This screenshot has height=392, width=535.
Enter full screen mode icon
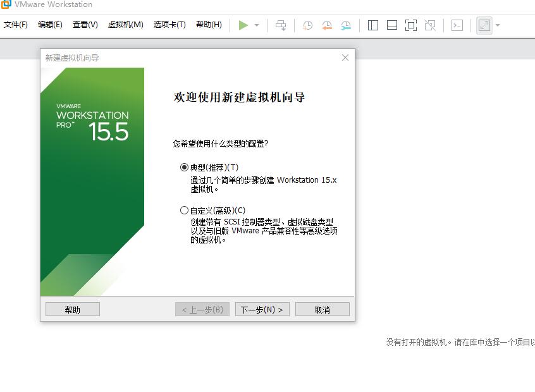coord(411,25)
